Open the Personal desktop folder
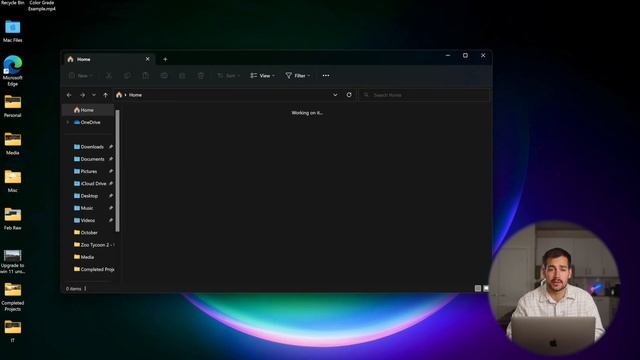 [13, 106]
